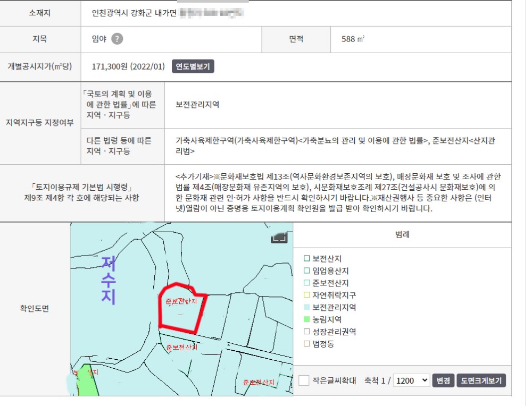The width and height of the screenshot is (532, 406).
Task: Enable the 작은글씨확대 checkbox
Action: click(x=304, y=380)
